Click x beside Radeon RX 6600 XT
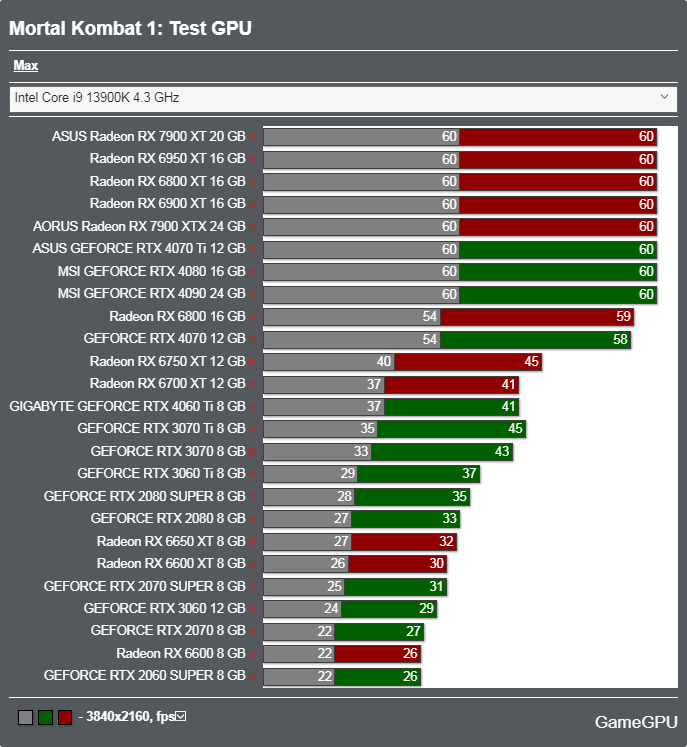Image resolution: width=687 pixels, height=747 pixels. click(253, 564)
